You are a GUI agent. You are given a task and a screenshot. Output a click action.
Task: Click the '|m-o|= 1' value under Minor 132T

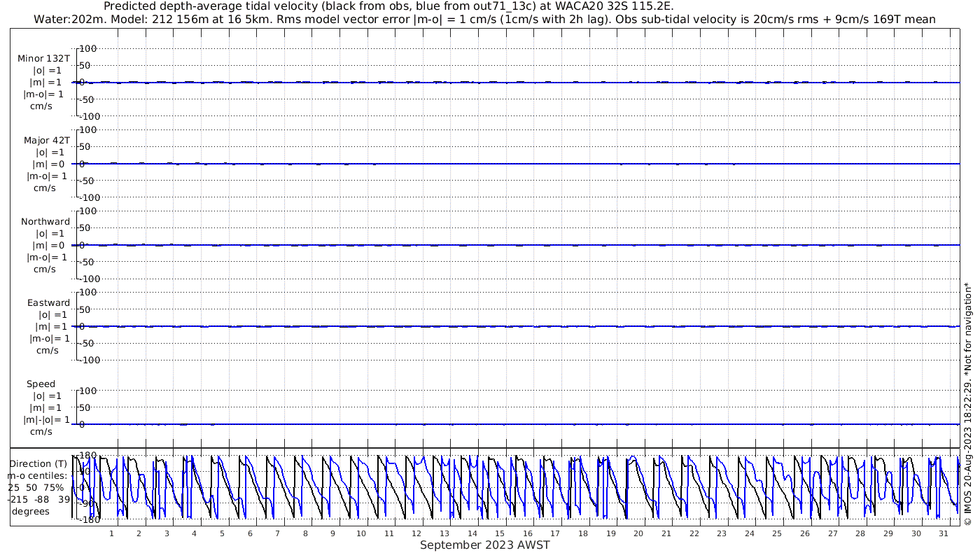(x=43, y=94)
